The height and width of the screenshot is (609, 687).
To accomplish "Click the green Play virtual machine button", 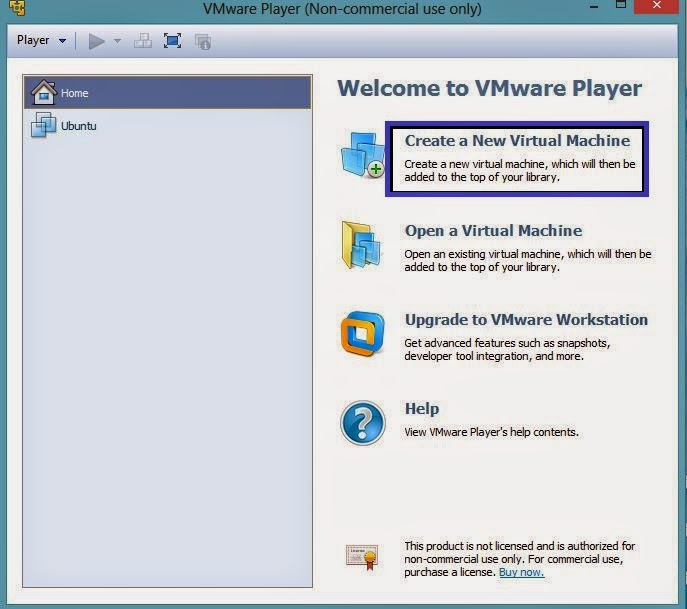I will coord(96,42).
